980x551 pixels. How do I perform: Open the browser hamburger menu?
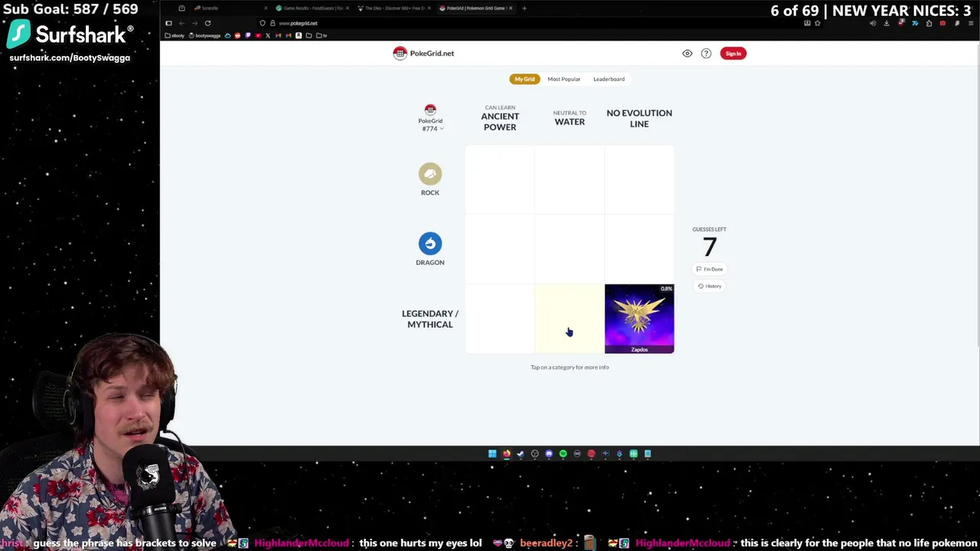(970, 23)
